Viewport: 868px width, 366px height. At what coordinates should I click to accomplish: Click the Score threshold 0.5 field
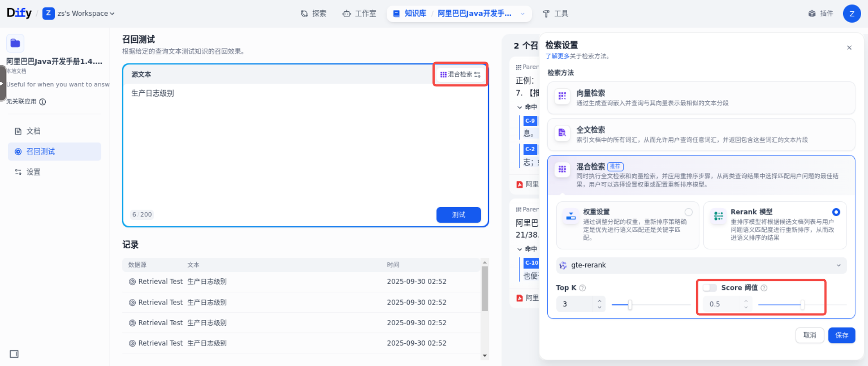coord(722,304)
